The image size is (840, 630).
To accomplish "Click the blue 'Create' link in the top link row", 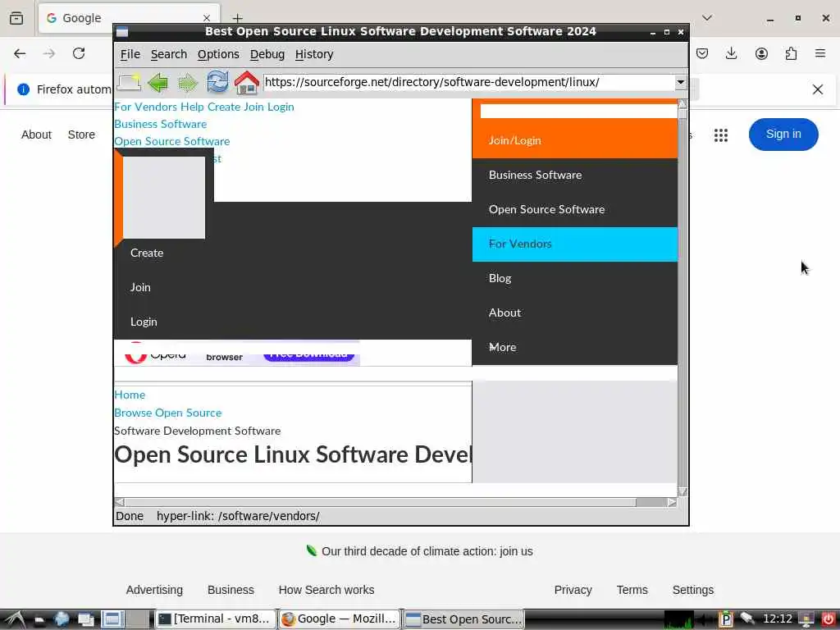I will [x=224, y=107].
